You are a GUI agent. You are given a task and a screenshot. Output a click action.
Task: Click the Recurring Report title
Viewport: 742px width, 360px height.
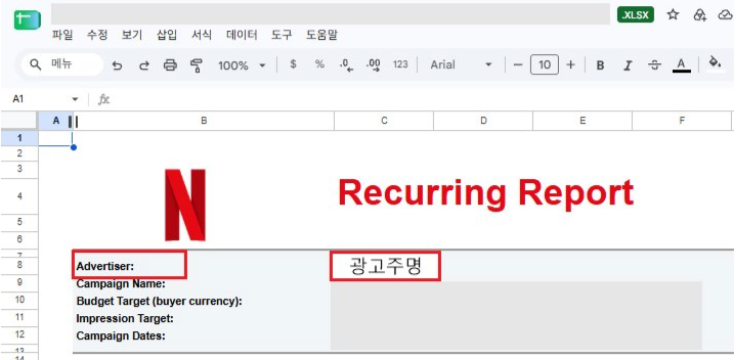[x=486, y=193]
